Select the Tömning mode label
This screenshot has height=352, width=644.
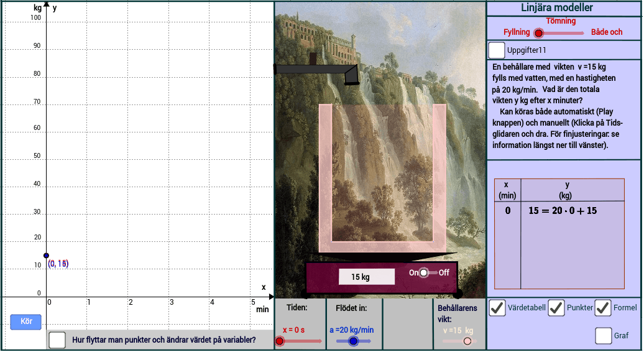(x=561, y=21)
